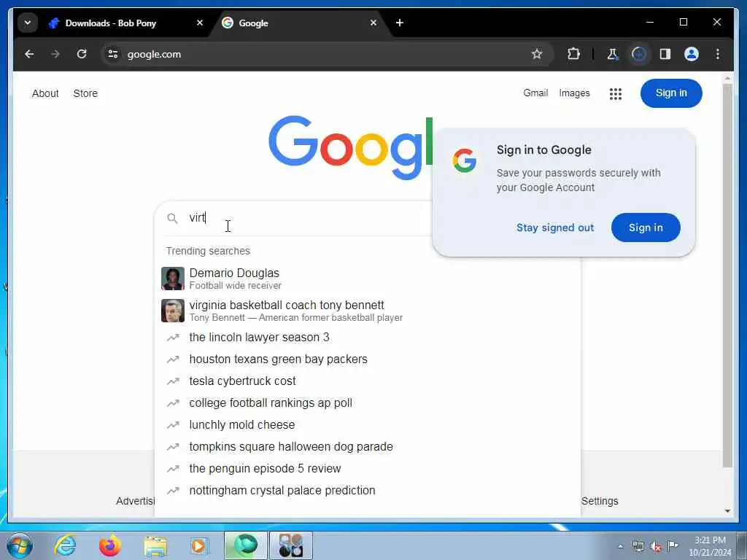747x560 pixels.
Task: Open the Windows Start button
Action: [20, 545]
